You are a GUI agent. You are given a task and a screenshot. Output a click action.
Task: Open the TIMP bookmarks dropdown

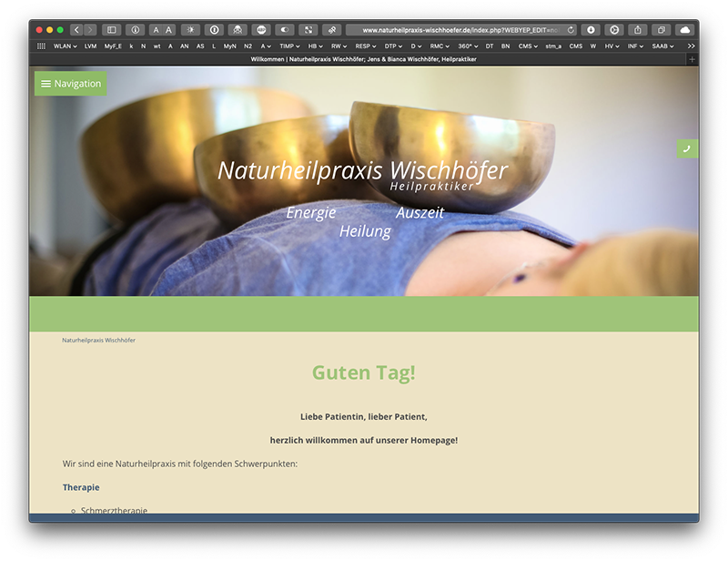coord(289,46)
